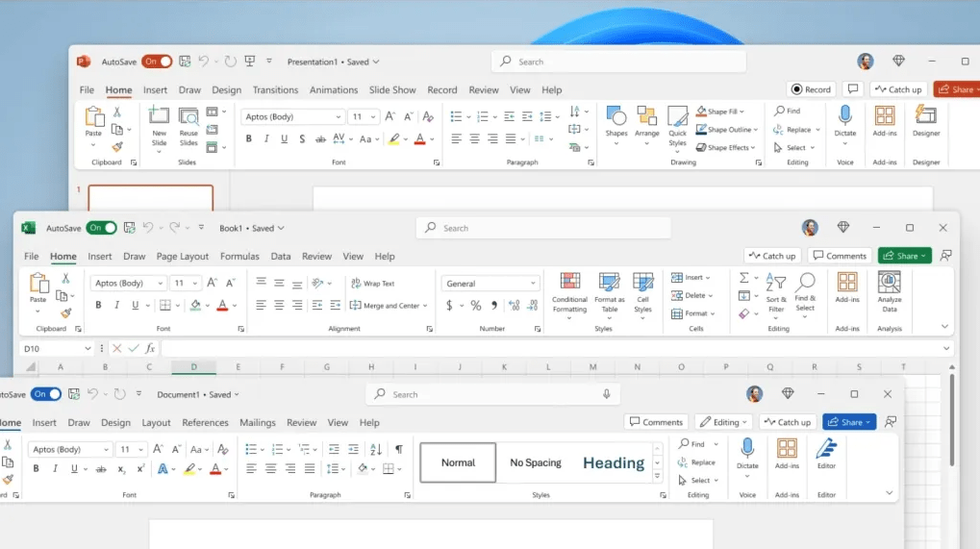Click Percent Style icon in Excel

point(476,306)
